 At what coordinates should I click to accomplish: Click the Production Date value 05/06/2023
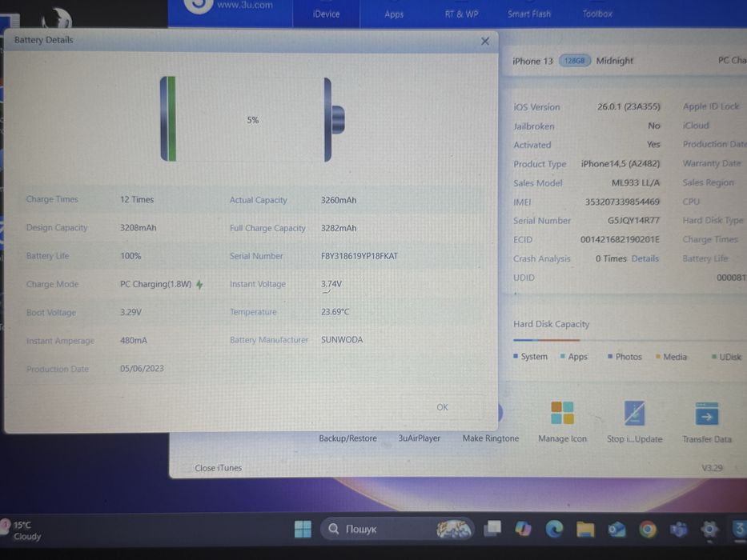tap(142, 369)
